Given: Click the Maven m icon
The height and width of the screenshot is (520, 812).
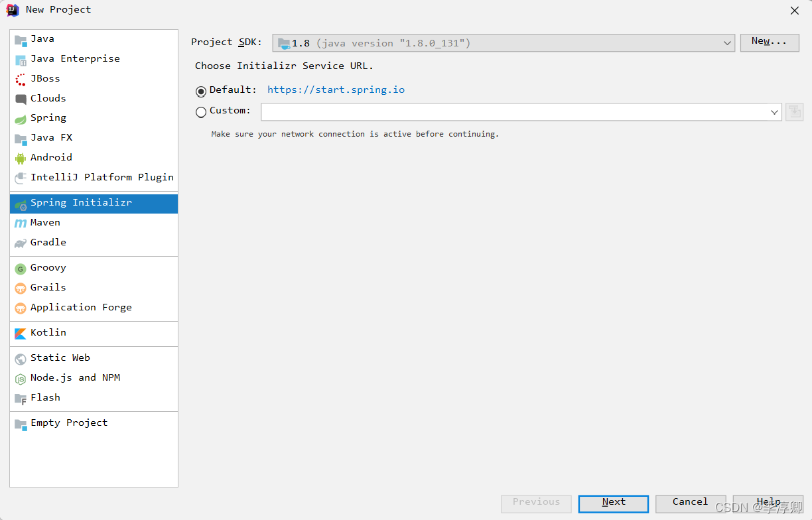Looking at the screenshot, I should [x=21, y=224].
